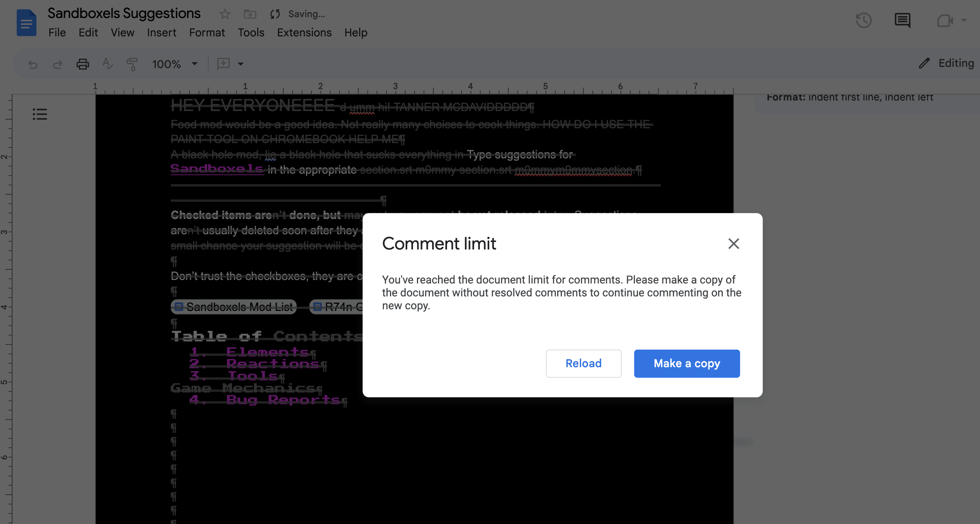The height and width of the screenshot is (524, 980).
Task: Click the Reload button
Action: tap(583, 363)
